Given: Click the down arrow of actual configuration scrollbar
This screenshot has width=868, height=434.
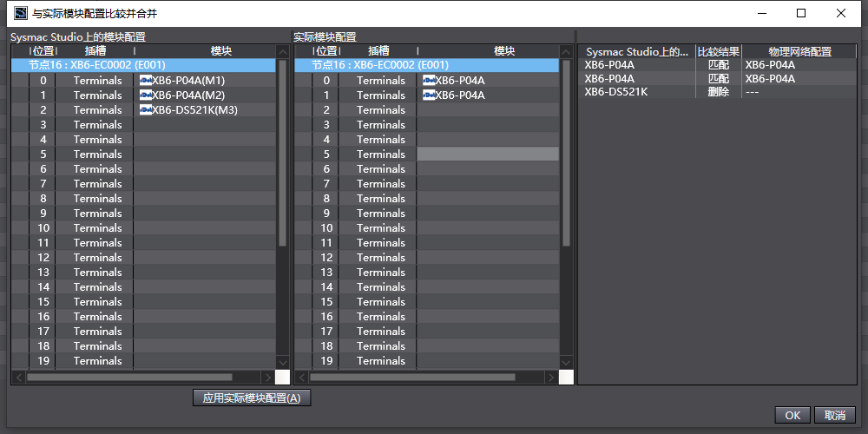Looking at the screenshot, I should [x=566, y=363].
